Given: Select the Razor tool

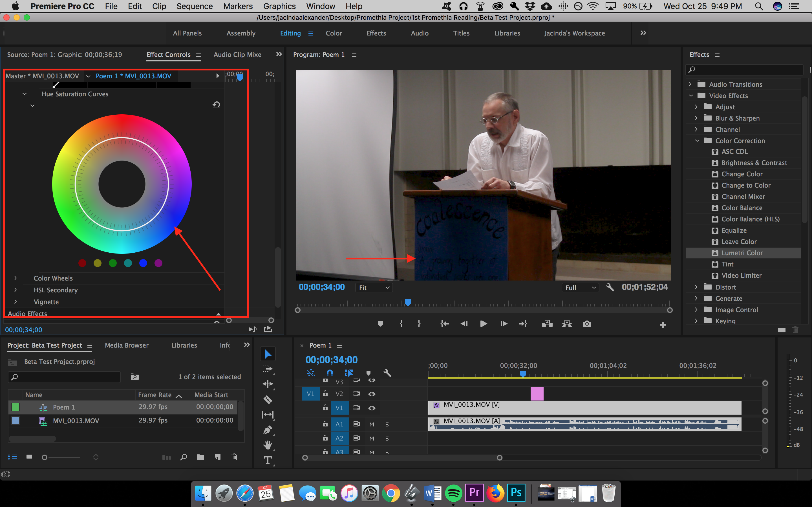Looking at the screenshot, I should tap(267, 399).
